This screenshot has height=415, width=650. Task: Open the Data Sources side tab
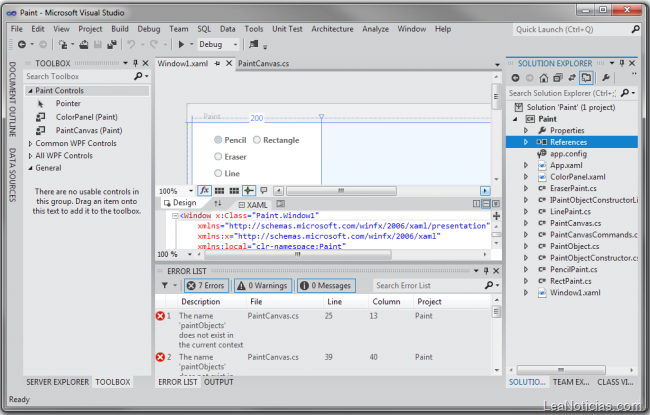coord(12,175)
